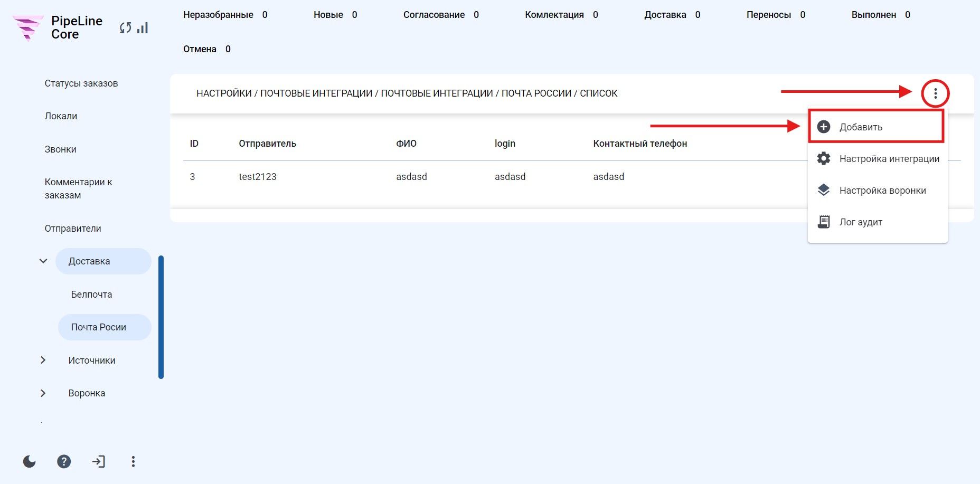This screenshot has width=980, height=484.
Task: Log out using the exit arrow icon
Action: (99, 462)
